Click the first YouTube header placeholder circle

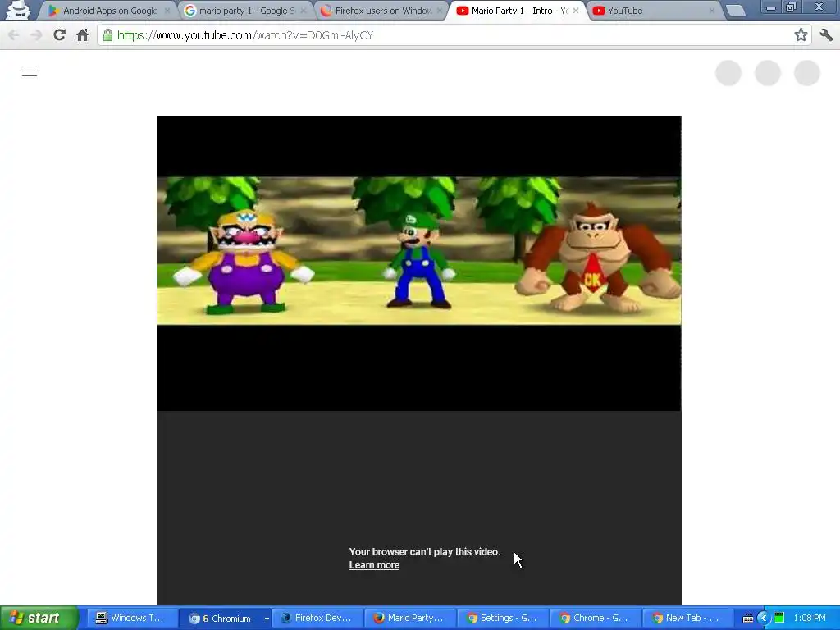[728, 73]
